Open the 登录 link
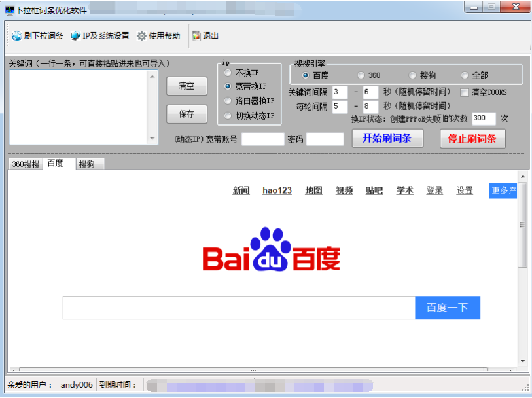532x398 pixels. pos(434,190)
